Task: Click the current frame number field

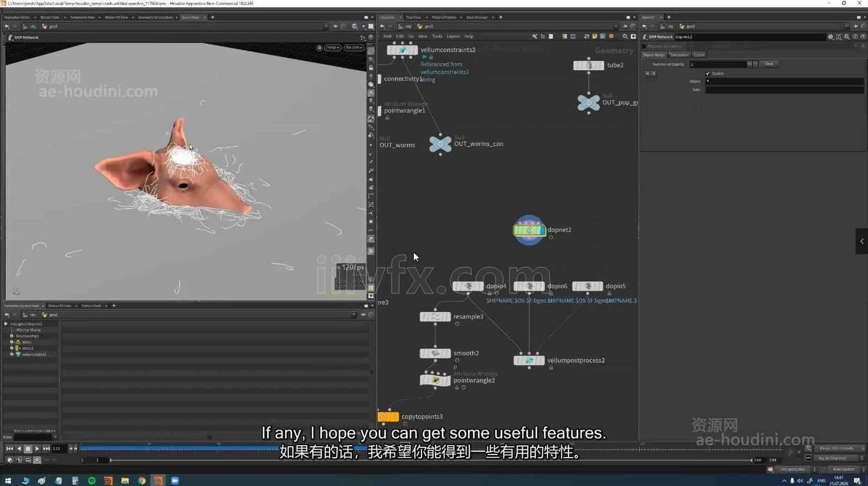Action: (59, 448)
